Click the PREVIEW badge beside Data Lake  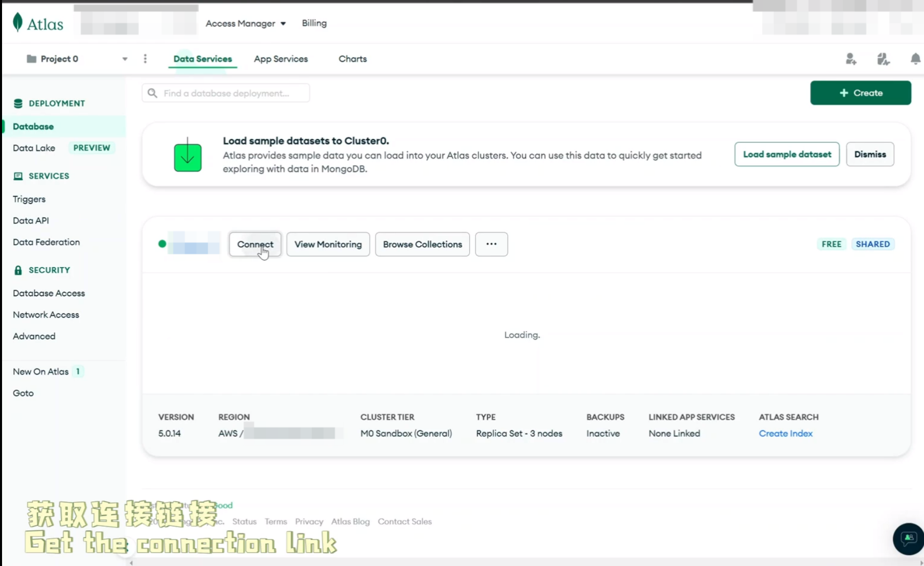(92, 148)
